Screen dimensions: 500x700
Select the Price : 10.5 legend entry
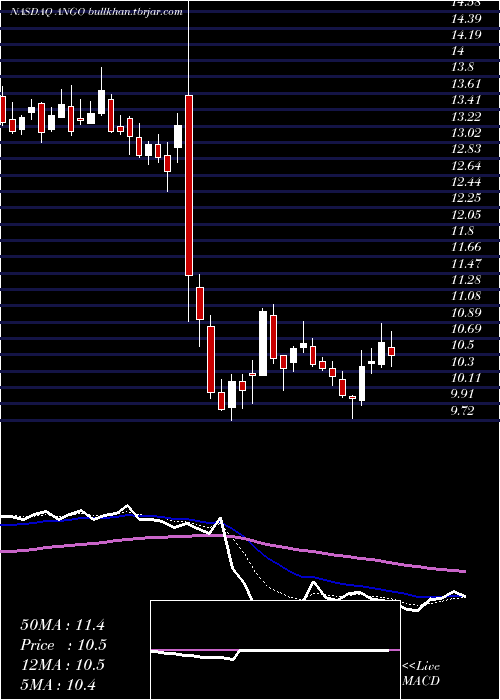click(x=63, y=645)
